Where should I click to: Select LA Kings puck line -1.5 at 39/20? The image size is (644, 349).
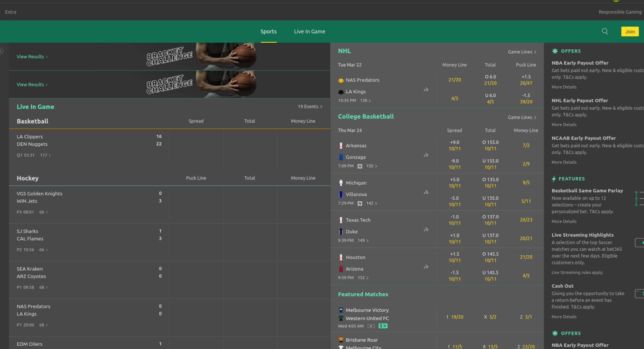(526, 99)
